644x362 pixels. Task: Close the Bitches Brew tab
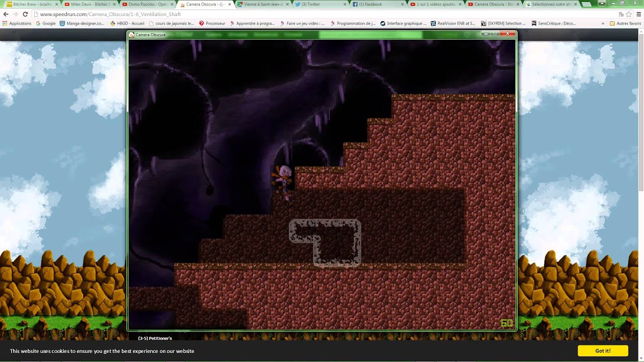point(55,4)
